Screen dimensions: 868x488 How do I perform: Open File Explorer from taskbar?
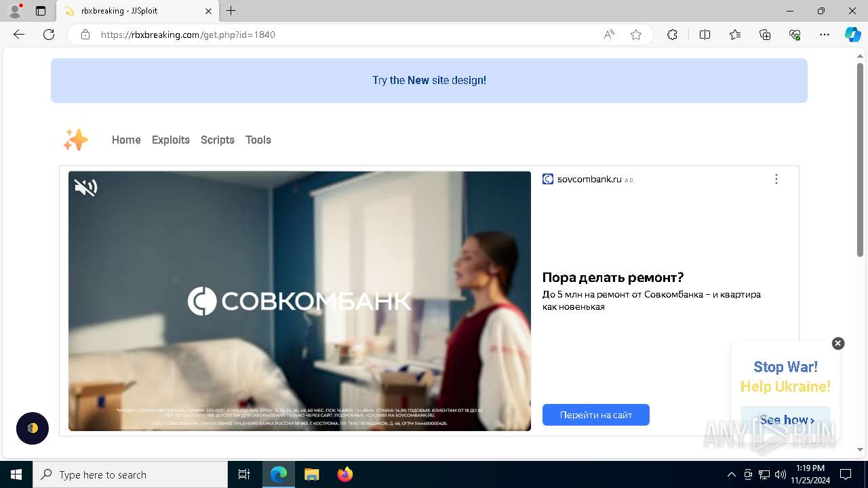312,474
